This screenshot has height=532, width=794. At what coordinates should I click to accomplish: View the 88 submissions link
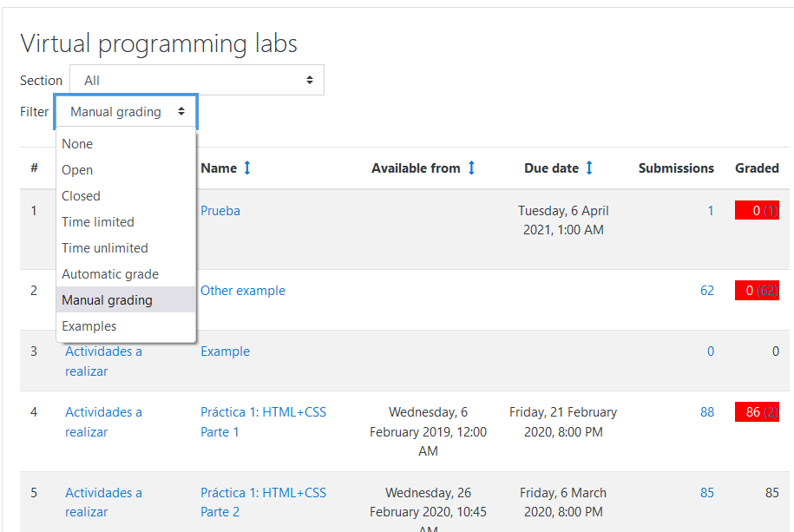(707, 412)
